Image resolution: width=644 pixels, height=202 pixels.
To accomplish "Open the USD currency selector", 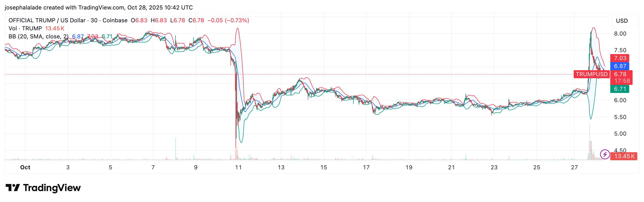I will click(621, 21).
